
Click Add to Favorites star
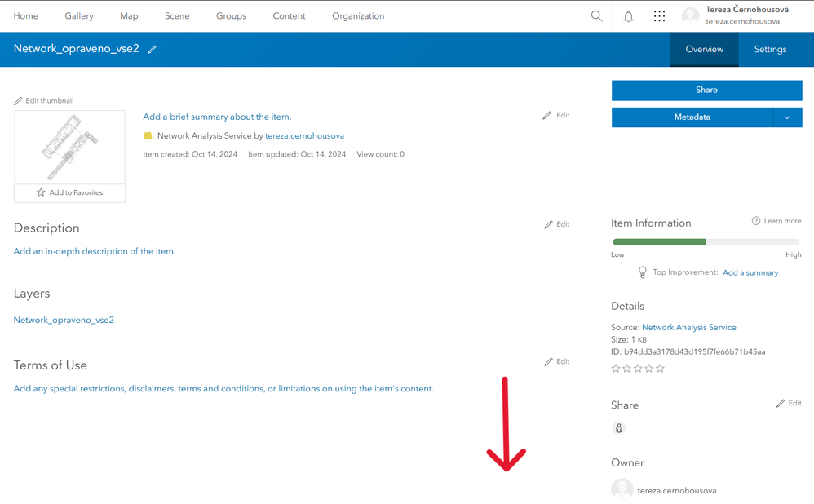pyautogui.click(x=41, y=192)
